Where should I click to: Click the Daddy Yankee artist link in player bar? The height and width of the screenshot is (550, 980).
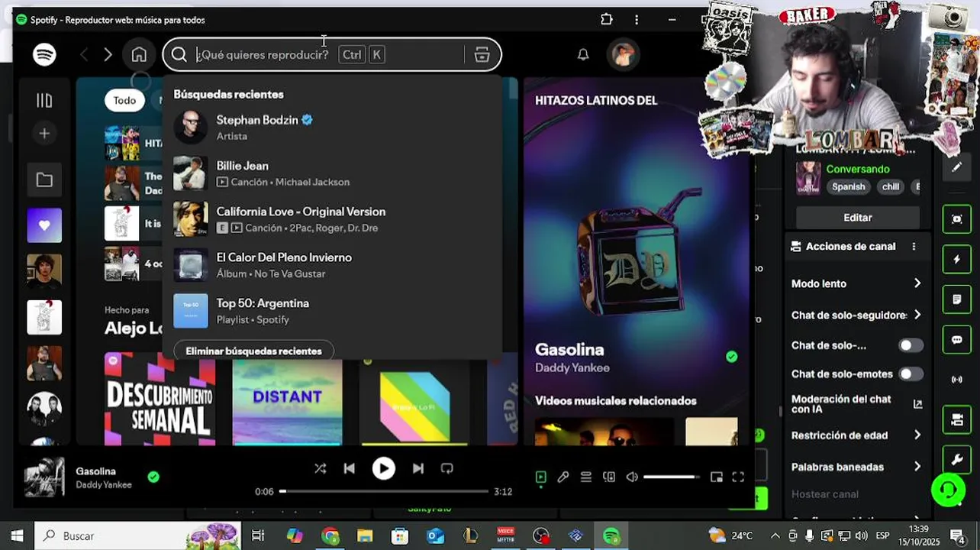tap(104, 484)
